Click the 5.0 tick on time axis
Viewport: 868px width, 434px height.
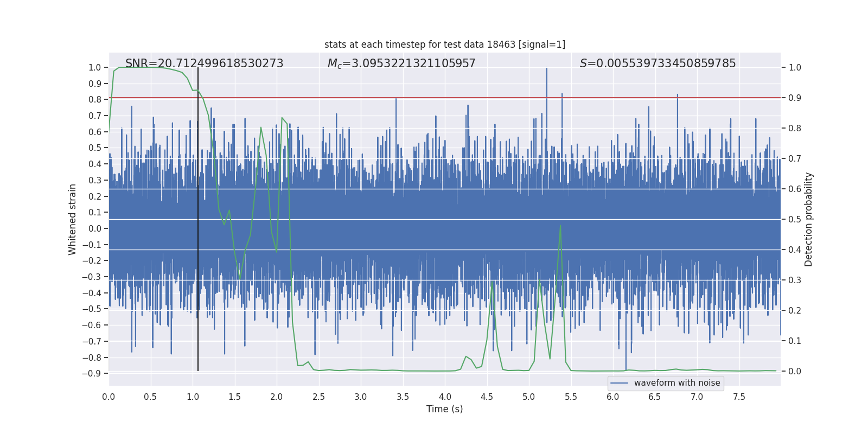pyautogui.click(x=529, y=397)
